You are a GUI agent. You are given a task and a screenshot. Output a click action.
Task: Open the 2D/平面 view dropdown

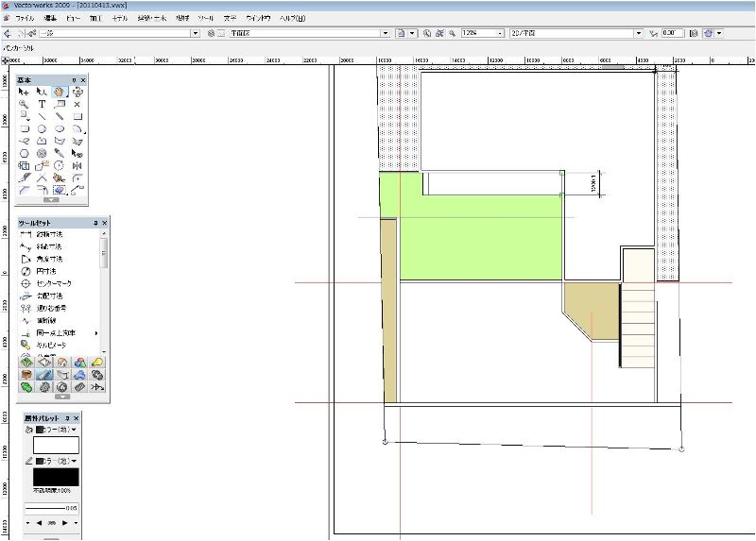tap(639, 33)
